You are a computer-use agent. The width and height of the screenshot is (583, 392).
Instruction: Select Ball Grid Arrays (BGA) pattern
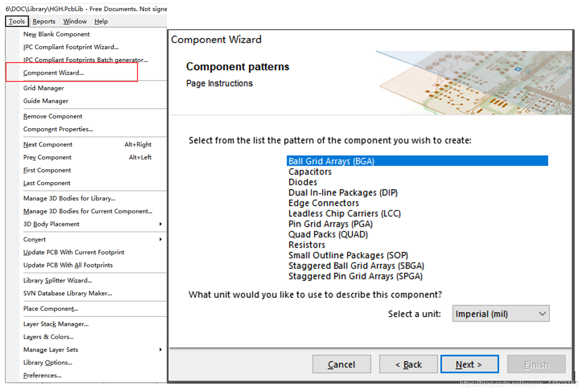[x=331, y=161]
